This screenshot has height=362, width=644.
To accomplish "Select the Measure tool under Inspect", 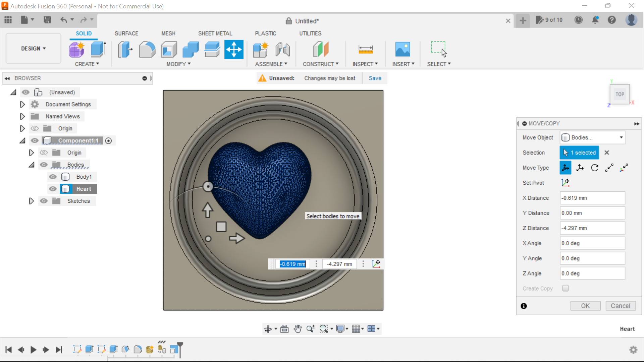I will coord(365,49).
